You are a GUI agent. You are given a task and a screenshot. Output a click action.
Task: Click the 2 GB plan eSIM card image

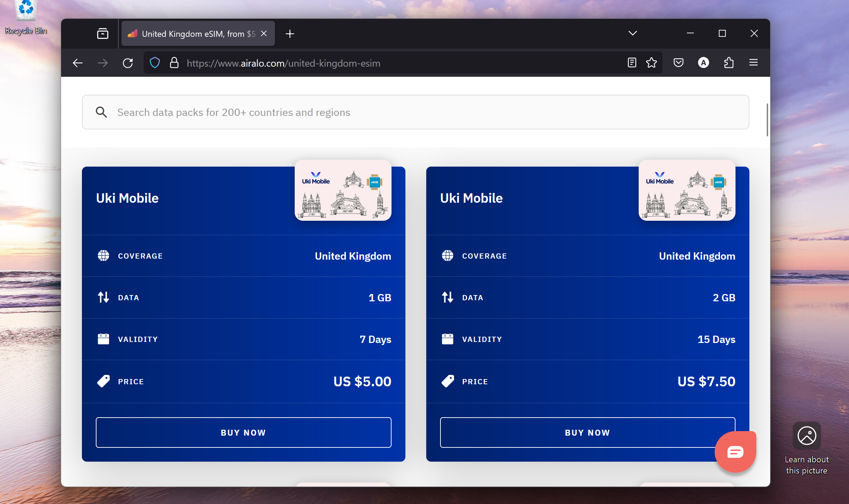(x=687, y=190)
